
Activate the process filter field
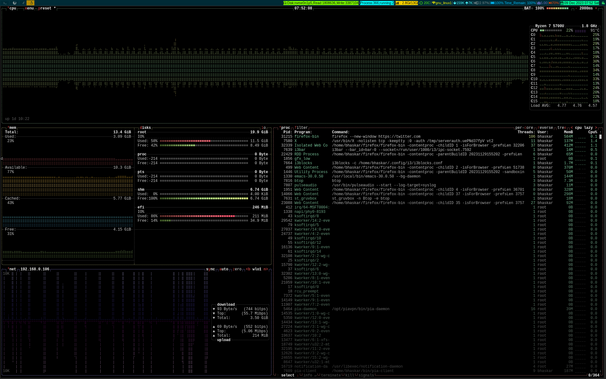(x=301, y=127)
